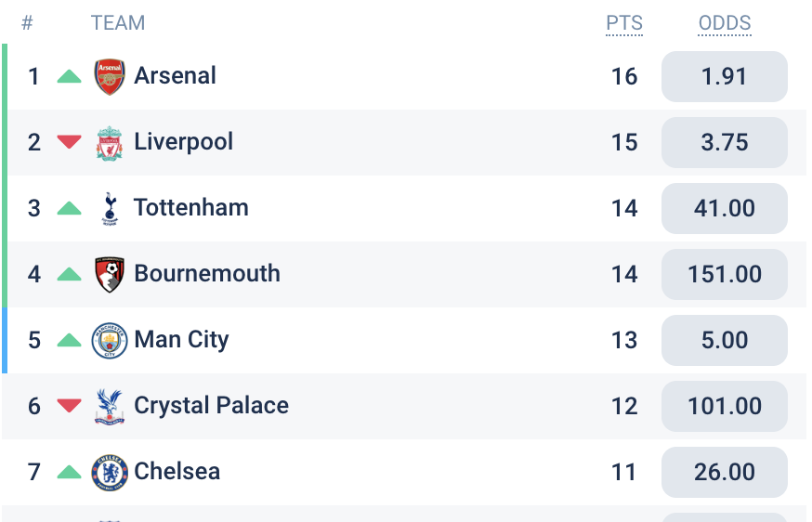Select Man City's 5.00 odds button

coord(725,340)
